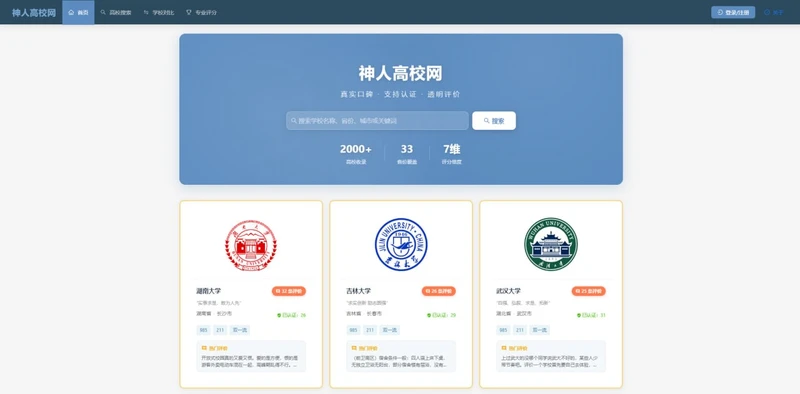The height and width of the screenshot is (394, 800).
Task: Click the 33 省份覆盖 statistic
Action: [x=407, y=154]
